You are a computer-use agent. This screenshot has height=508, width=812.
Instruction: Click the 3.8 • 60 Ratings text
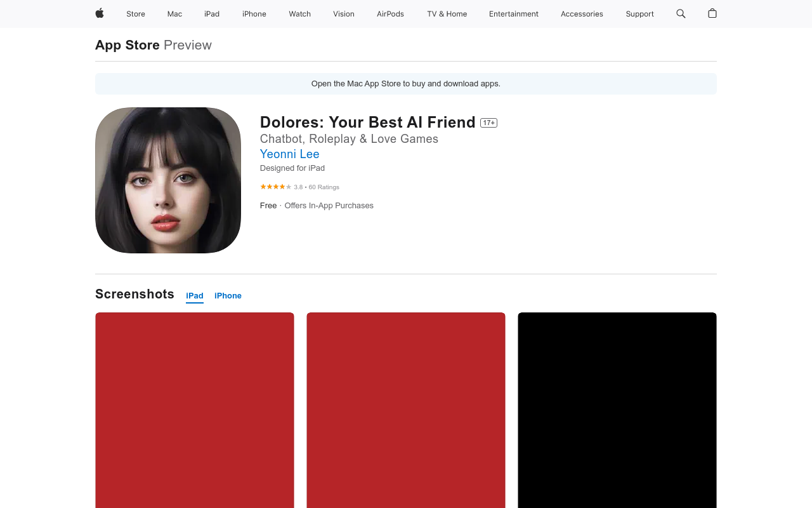317,187
